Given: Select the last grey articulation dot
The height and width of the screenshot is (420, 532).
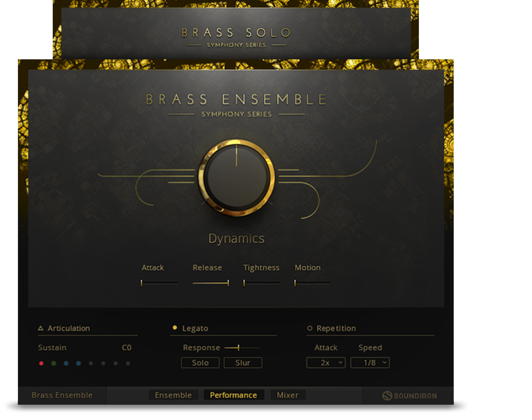Looking at the screenshot, I should (x=128, y=363).
